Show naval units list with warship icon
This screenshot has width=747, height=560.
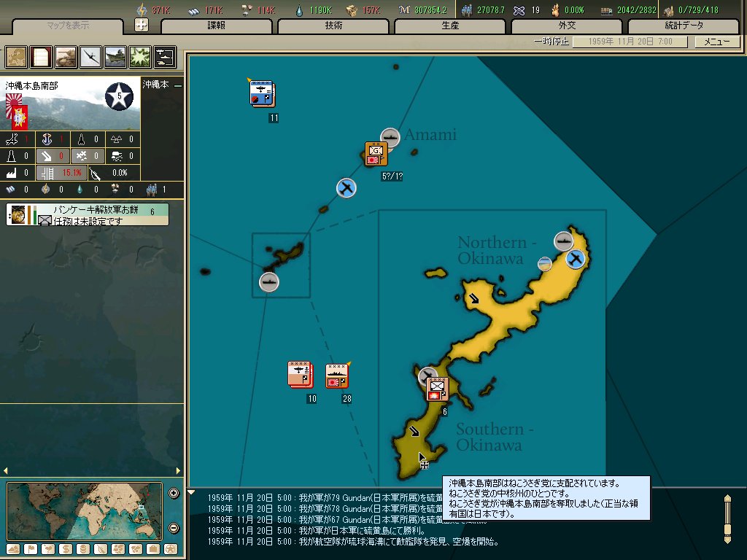click(115, 57)
